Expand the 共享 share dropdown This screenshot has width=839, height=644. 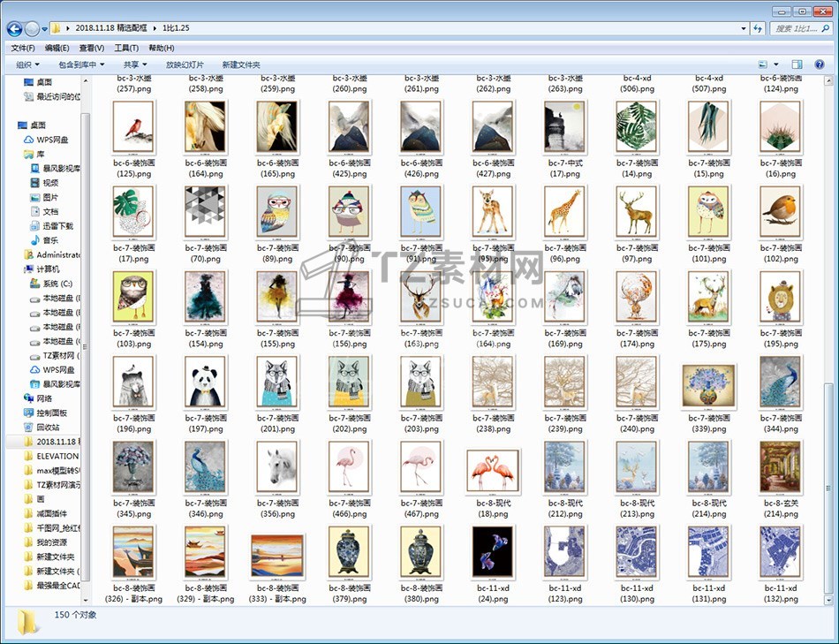point(135,64)
